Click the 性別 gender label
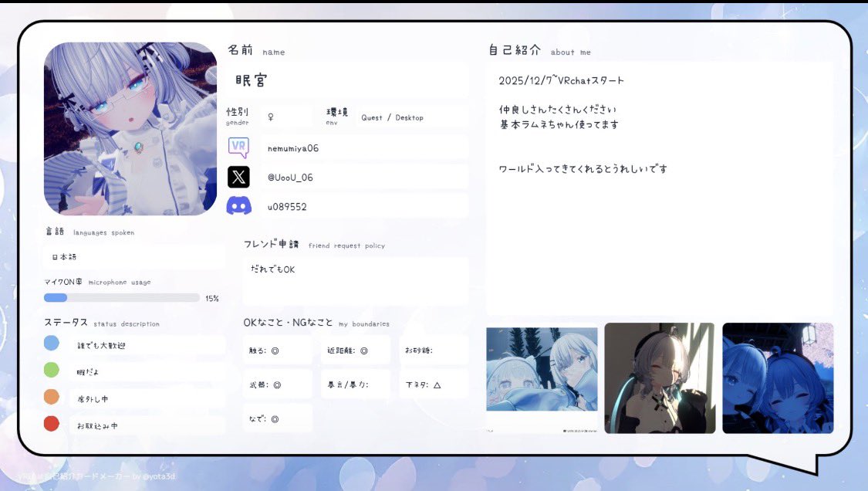 pos(238,116)
